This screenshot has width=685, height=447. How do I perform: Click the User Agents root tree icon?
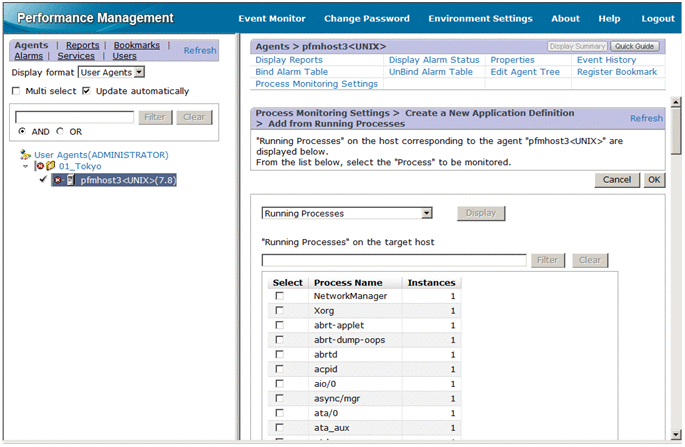[x=26, y=155]
